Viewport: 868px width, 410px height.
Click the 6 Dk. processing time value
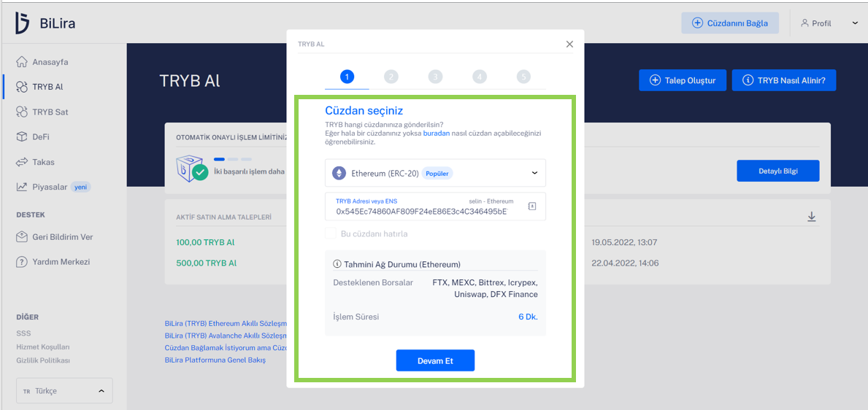click(x=528, y=317)
